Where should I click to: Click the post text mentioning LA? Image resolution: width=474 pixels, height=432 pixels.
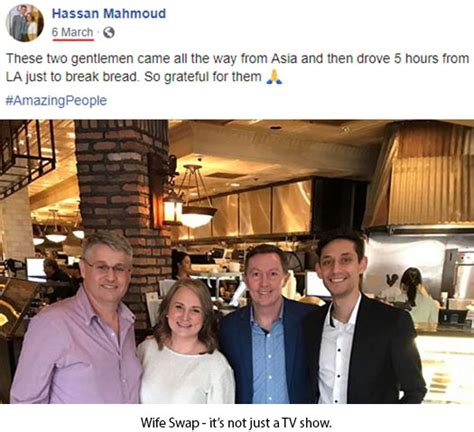pos(237,68)
